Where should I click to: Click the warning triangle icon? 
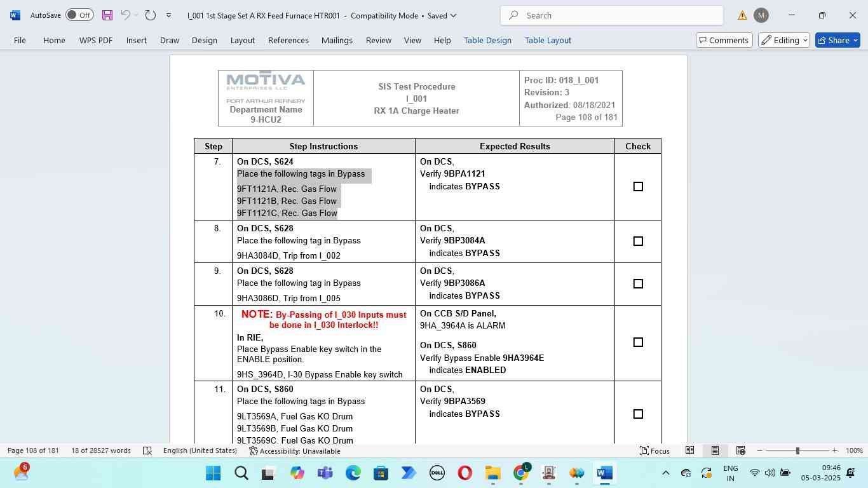coord(742,15)
